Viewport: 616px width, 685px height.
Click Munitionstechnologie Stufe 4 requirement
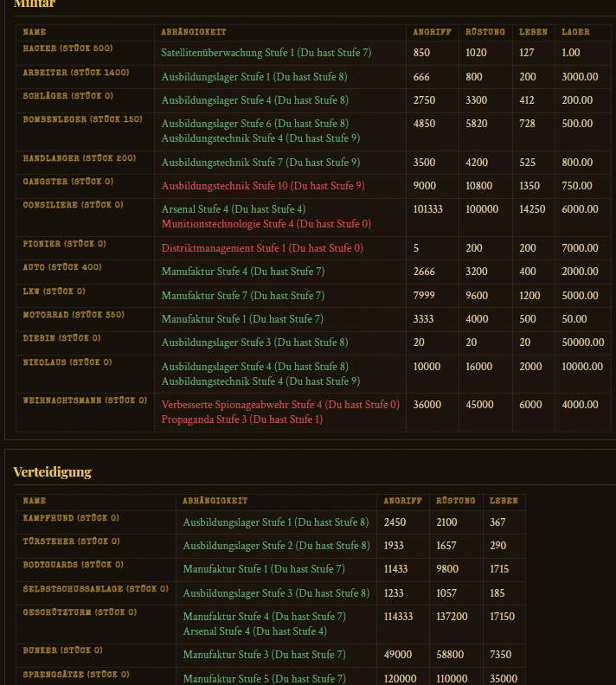click(x=266, y=224)
